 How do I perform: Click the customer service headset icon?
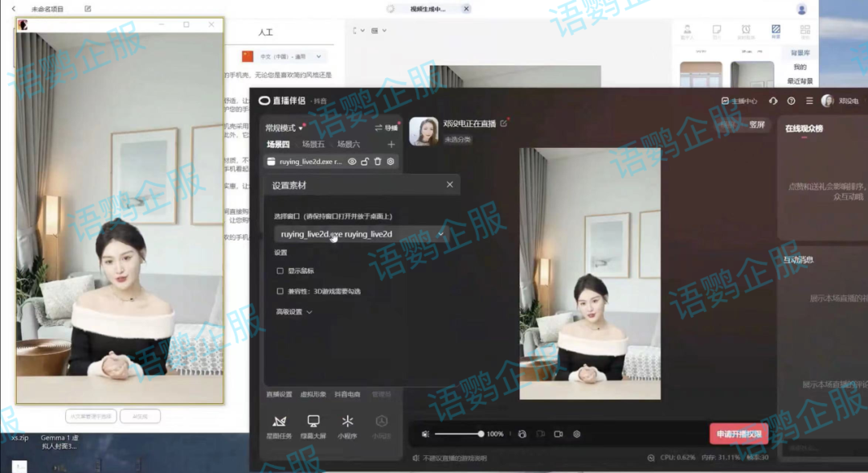(773, 101)
